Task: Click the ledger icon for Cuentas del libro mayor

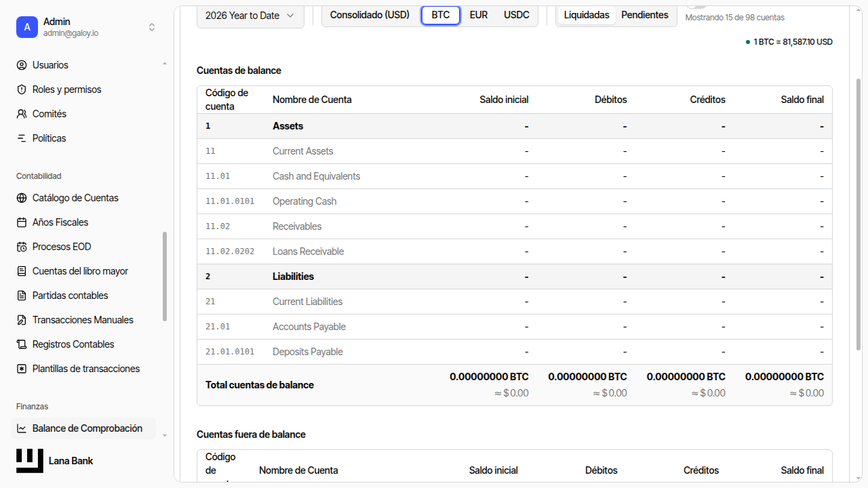Action: click(22, 271)
